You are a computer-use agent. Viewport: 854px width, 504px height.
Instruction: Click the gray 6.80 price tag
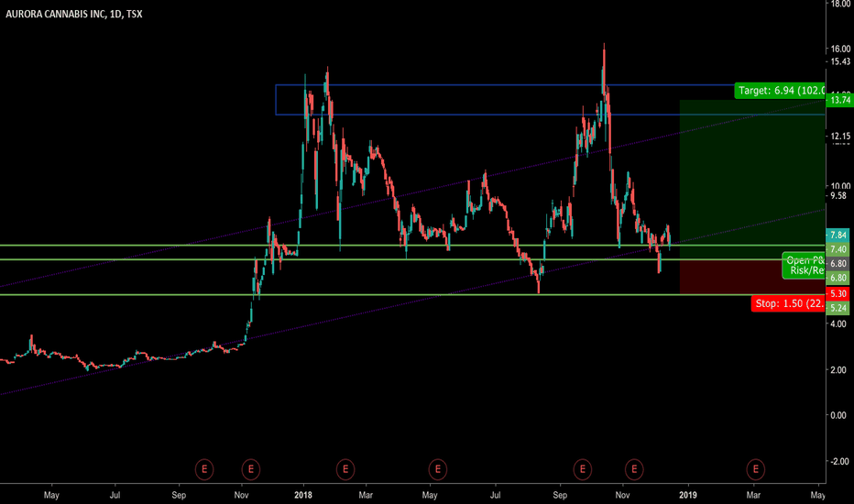point(838,264)
